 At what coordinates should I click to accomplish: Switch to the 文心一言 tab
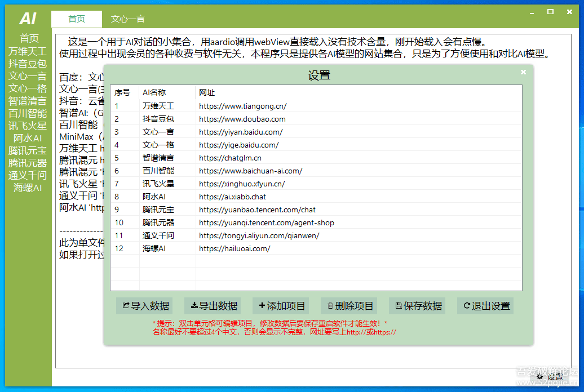coord(128,19)
